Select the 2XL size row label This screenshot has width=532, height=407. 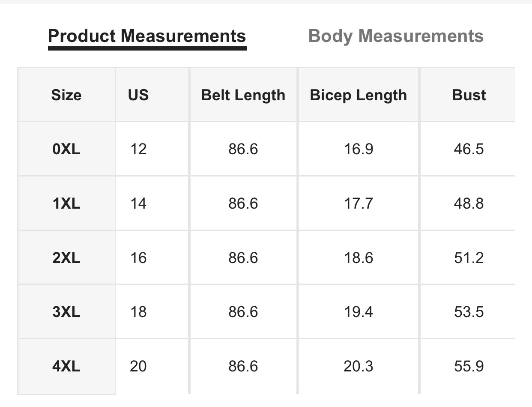66,258
